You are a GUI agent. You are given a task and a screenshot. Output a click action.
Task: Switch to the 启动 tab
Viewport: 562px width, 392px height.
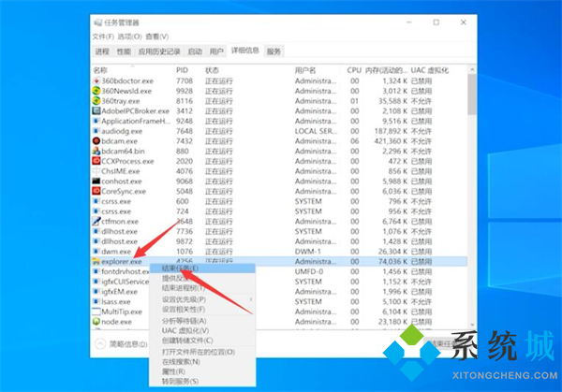tap(195, 51)
